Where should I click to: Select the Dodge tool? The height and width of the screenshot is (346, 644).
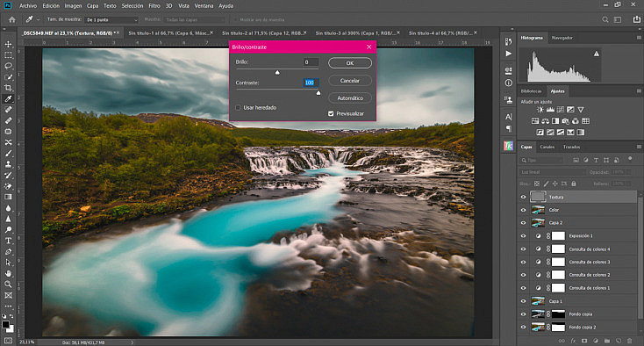click(8, 230)
